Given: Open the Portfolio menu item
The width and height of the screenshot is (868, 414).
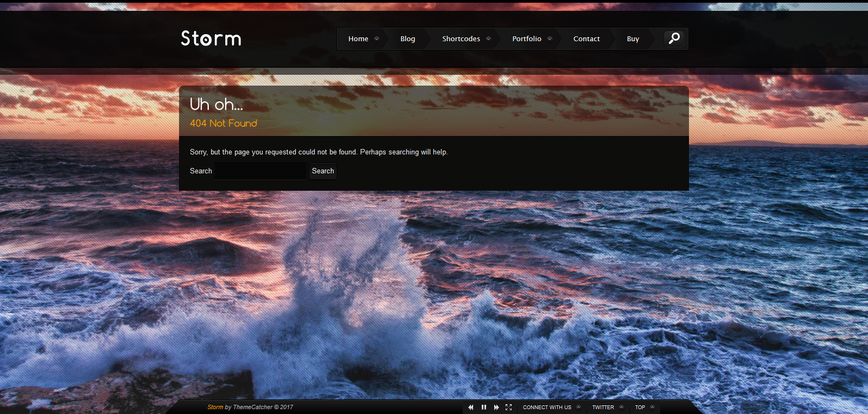Looking at the screenshot, I should [x=527, y=38].
